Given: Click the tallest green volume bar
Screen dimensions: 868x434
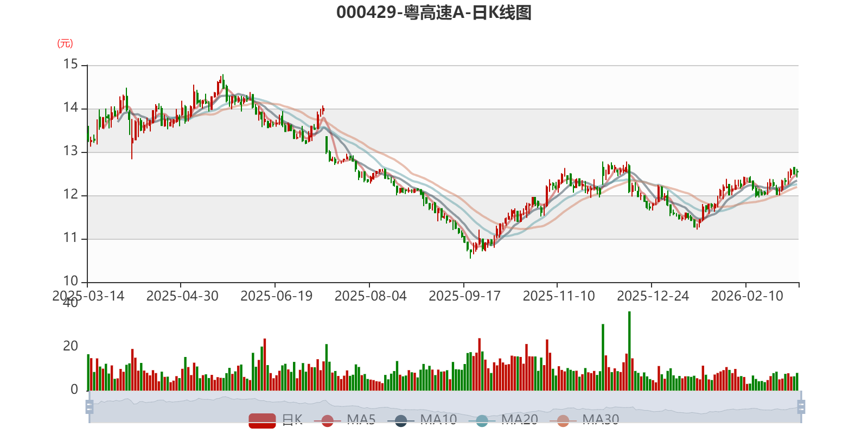Looking at the screenshot, I should click(x=629, y=351).
